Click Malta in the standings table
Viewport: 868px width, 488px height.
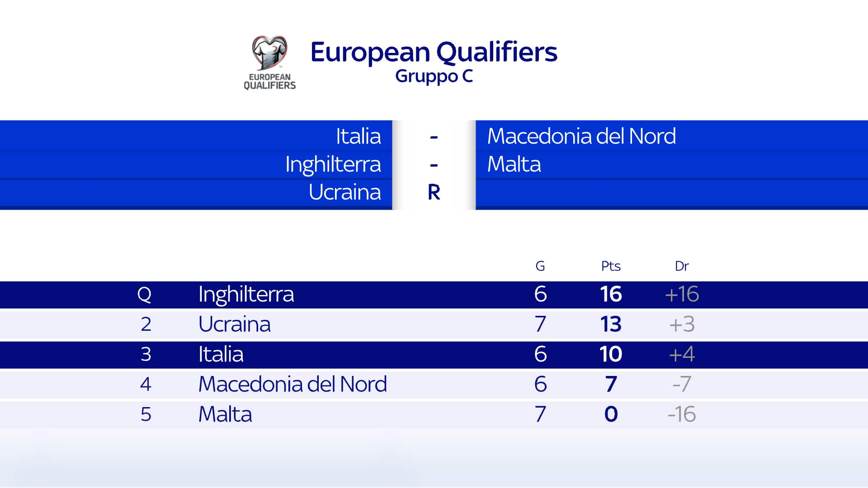(225, 414)
